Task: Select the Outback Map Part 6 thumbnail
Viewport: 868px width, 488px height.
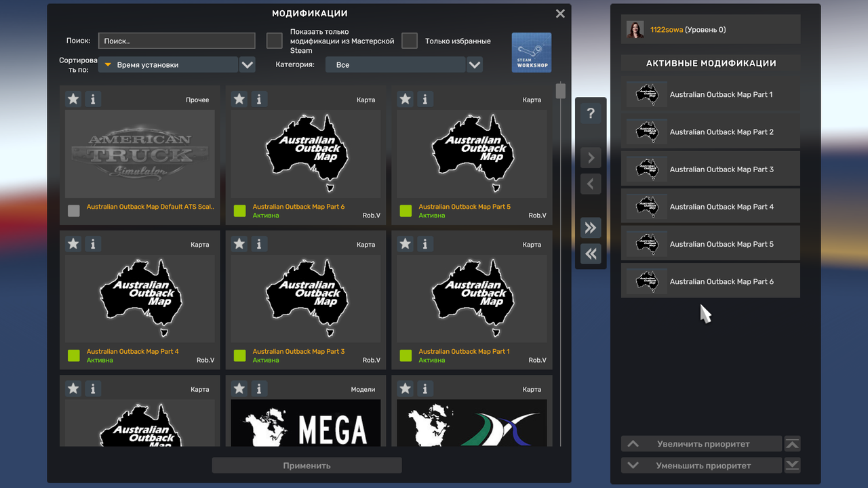Action: click(x=306, y=154)
